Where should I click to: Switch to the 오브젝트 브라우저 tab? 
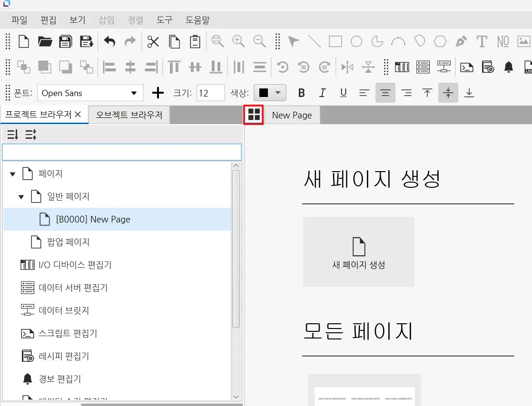coord(129,115)
